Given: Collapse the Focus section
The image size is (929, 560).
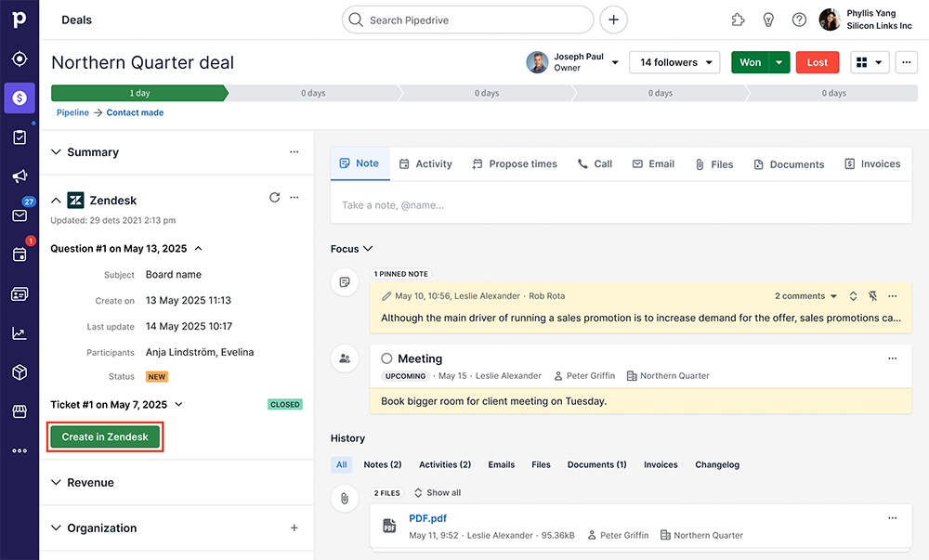Looking at the screenshot, I should (368, 249).
